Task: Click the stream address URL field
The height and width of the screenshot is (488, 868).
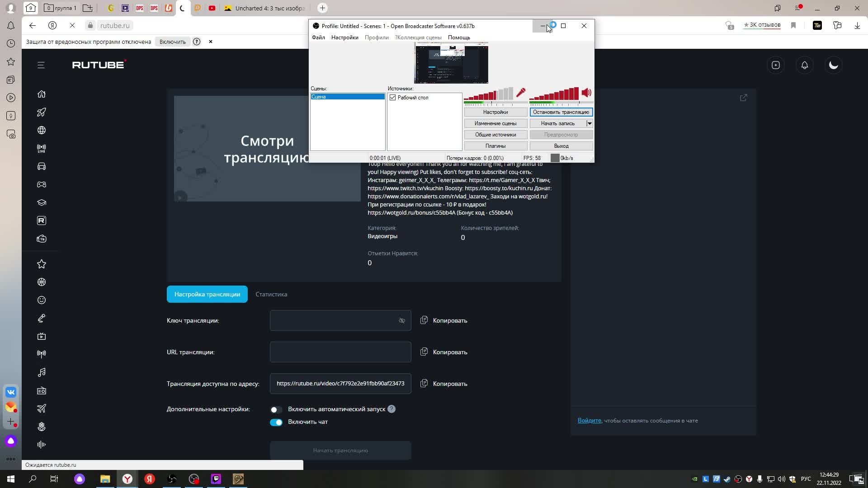Action: click(340, 383)
